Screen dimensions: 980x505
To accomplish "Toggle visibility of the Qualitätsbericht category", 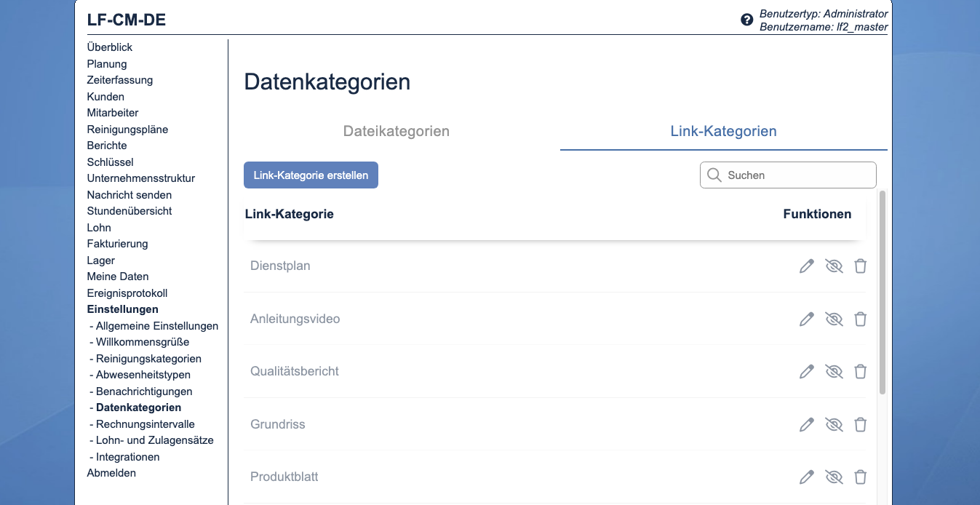I will [834, 372].
